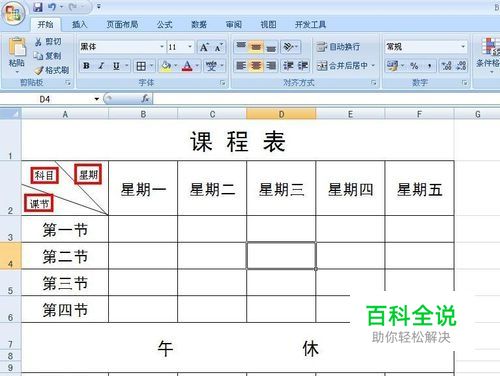Open the font name dropdown 黑体
500x376 pixels.
coord(162,47)
